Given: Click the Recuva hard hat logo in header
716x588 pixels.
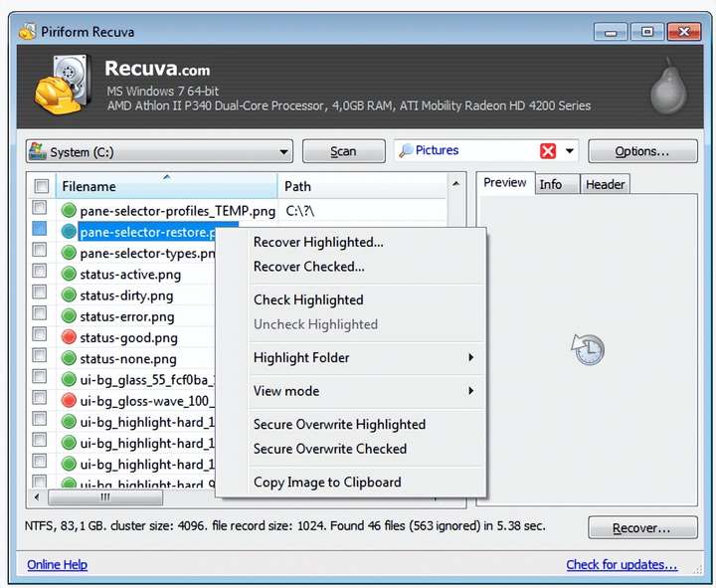Looking at the screenshot, I should 64,86.
